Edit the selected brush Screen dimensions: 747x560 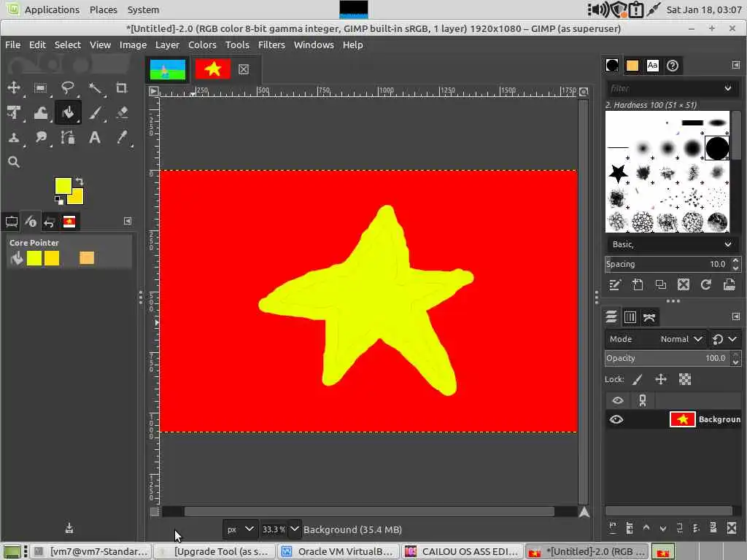614,285
